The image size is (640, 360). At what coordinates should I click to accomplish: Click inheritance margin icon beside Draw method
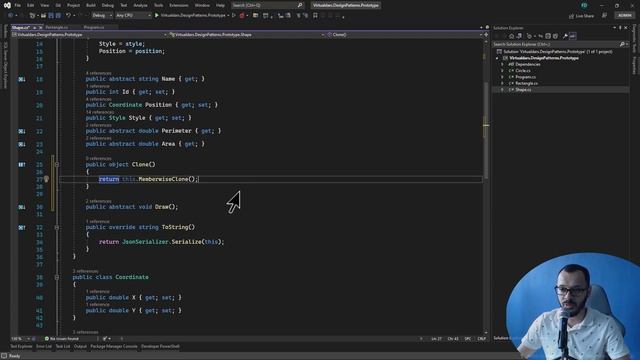(x=22, y=207)
